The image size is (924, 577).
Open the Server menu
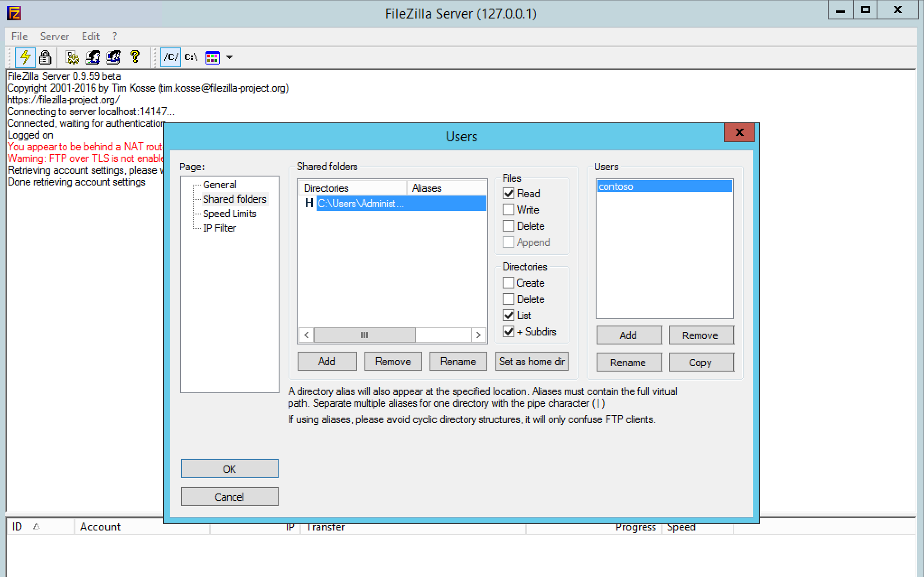pos(54,36)
